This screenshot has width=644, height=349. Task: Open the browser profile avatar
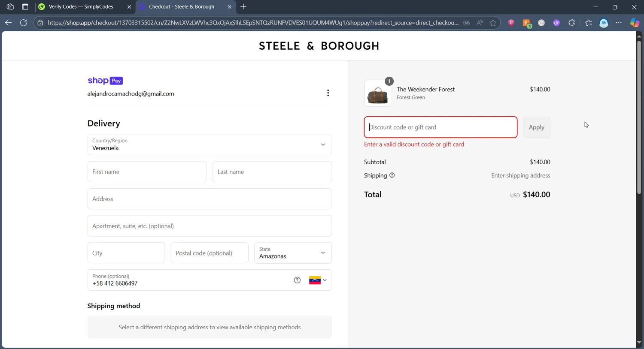tap(604, 23)
